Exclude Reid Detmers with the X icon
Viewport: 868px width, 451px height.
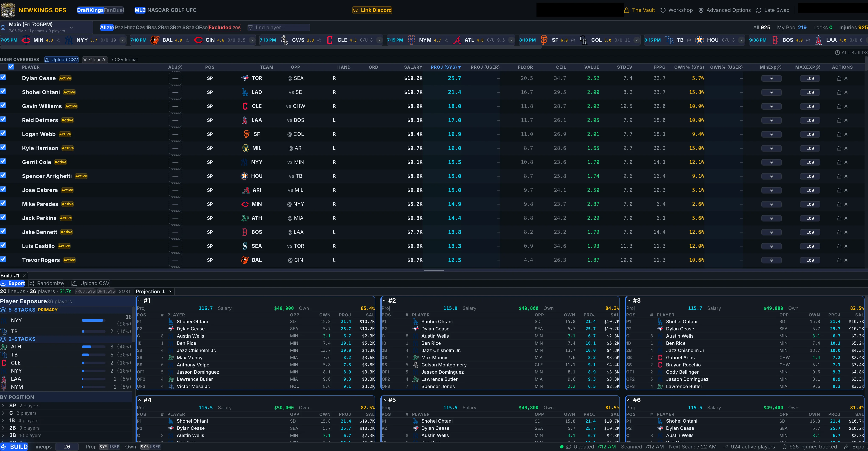pyautogui.click(x=846, y=120)
